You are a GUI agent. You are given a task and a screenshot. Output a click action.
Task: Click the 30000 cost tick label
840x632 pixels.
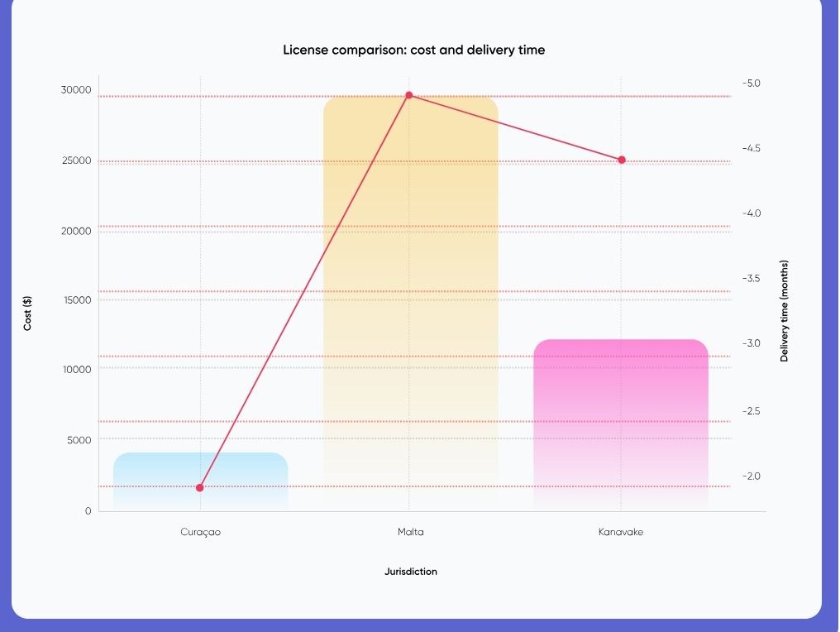pyautogui.click(x=76, y=89)
